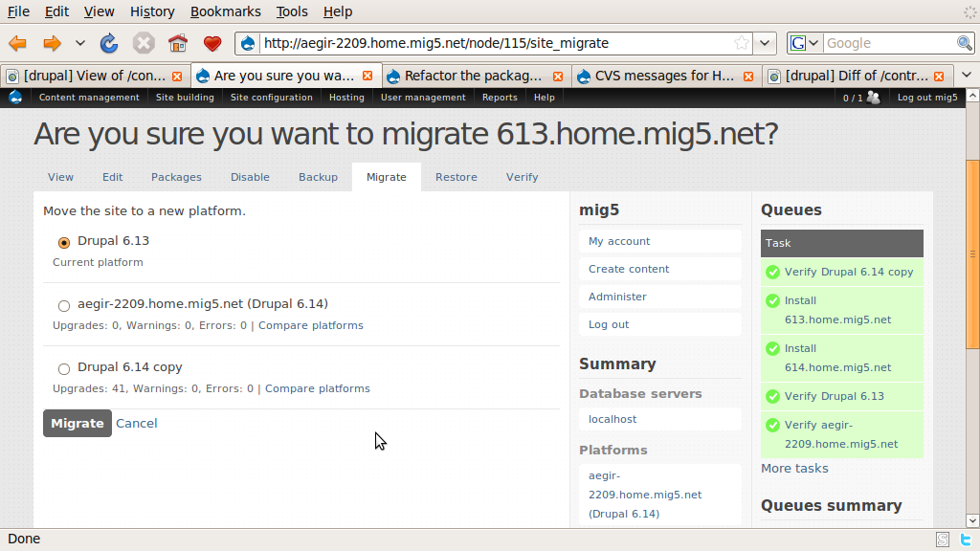Focus the Google search field
This screenshot has height=551, width=980.
[x=889, y=43]
